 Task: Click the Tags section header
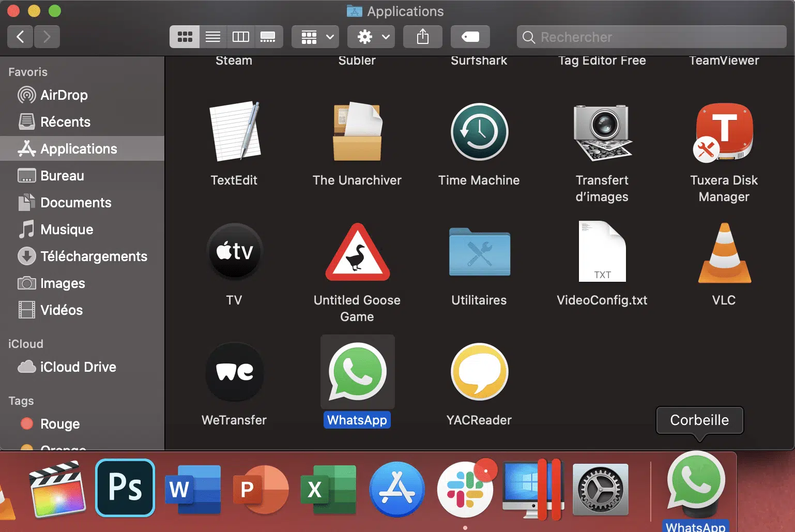[21, 401]
